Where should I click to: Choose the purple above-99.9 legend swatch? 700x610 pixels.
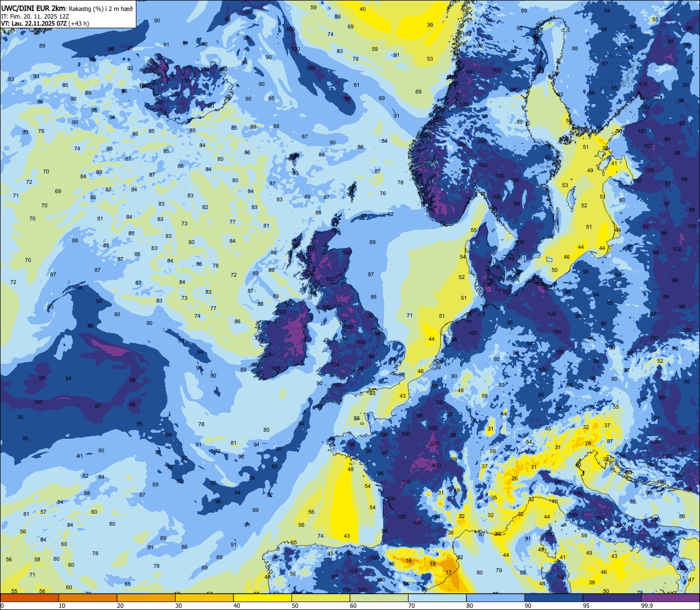click(x=670, y=598)
